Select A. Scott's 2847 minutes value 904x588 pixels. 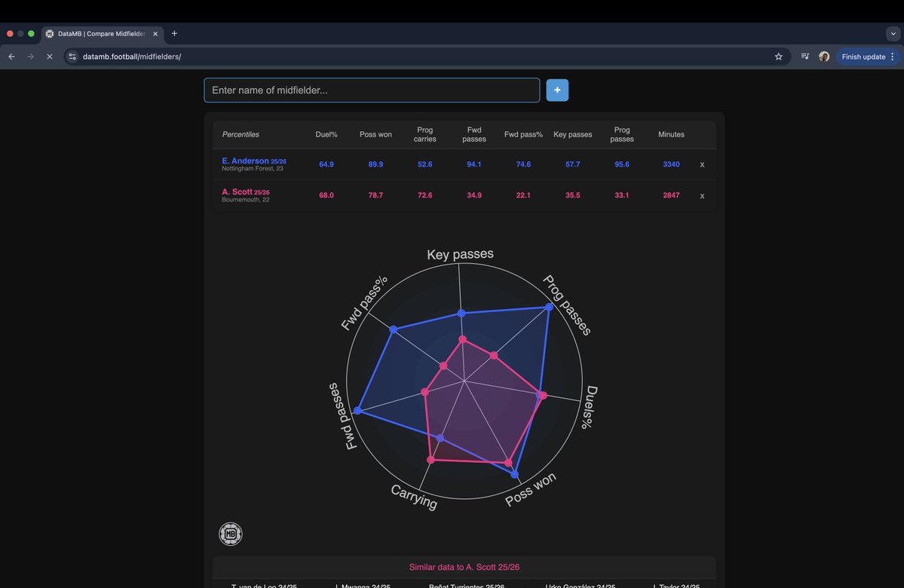671,195
